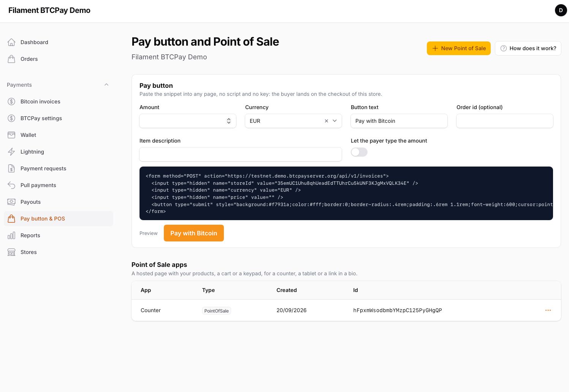Toggle Let the payer type the amount
Screen dimensions: 569x392
tap(359, 152)
